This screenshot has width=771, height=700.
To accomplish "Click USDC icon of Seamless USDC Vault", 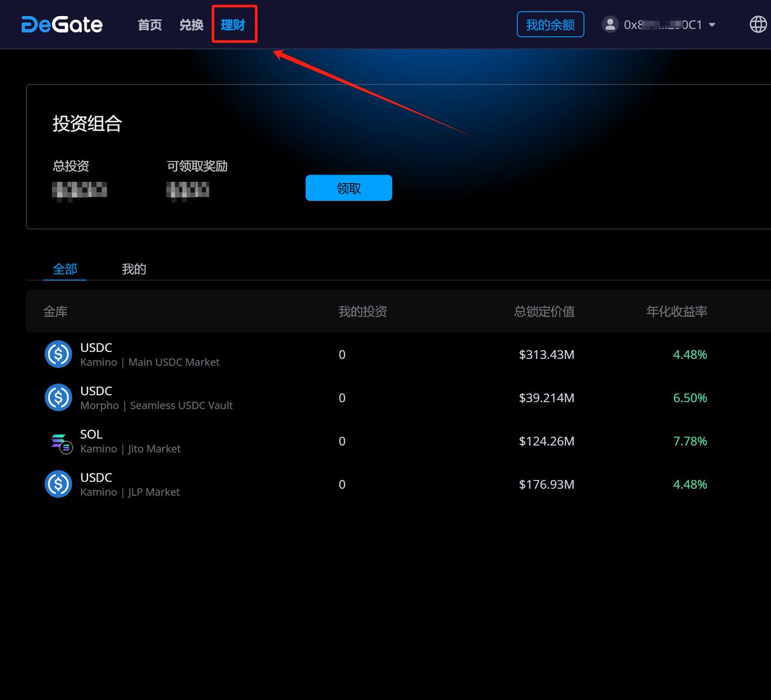I will 58,398.
